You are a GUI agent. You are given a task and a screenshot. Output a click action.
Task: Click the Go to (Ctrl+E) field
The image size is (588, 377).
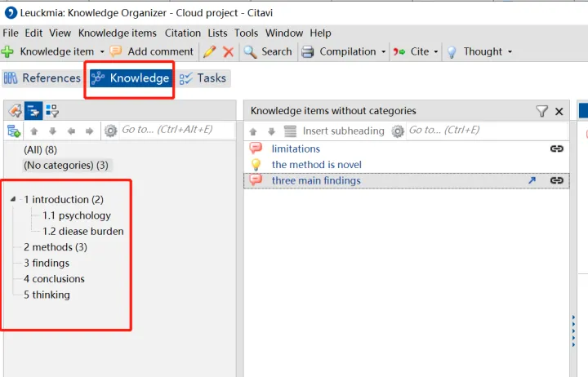487,131
